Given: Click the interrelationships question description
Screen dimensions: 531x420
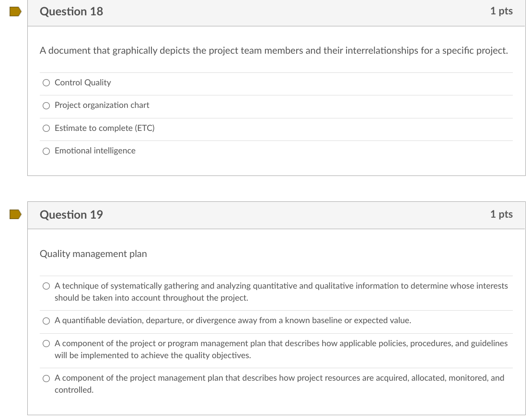Looking at the screenshot, I should coord(274,50).
